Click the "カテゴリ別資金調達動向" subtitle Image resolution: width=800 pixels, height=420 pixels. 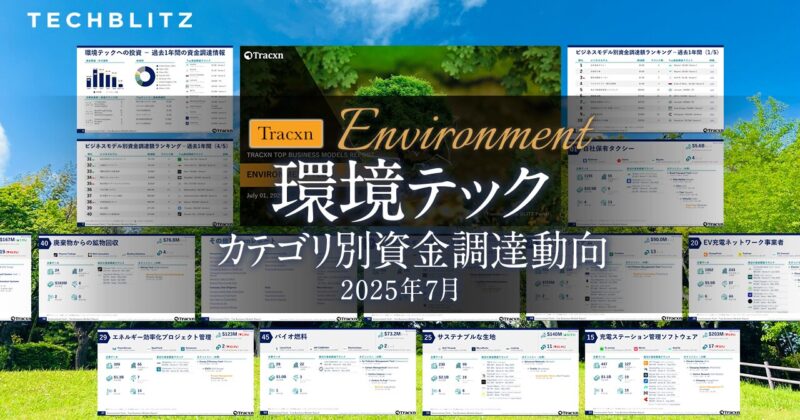coord(412,252)
